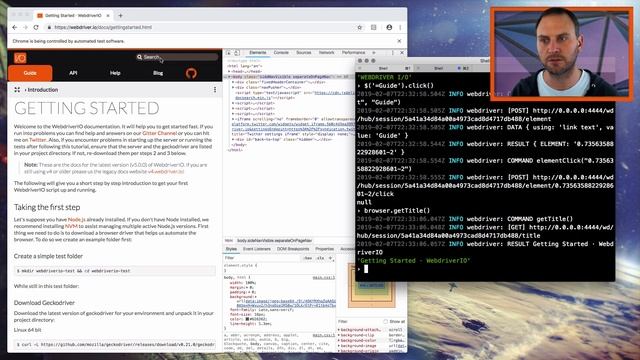640x360 pixels.
Task: Click the WebdriverIO logo in site header
Action: coord(20,58)
